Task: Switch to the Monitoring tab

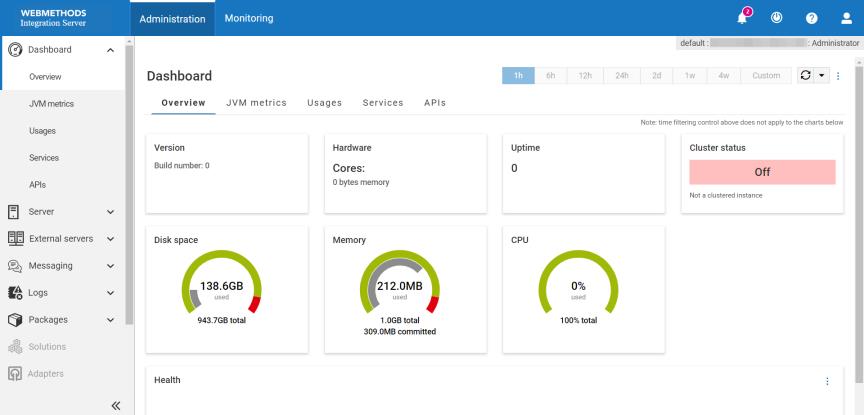Action: [249, 18]
